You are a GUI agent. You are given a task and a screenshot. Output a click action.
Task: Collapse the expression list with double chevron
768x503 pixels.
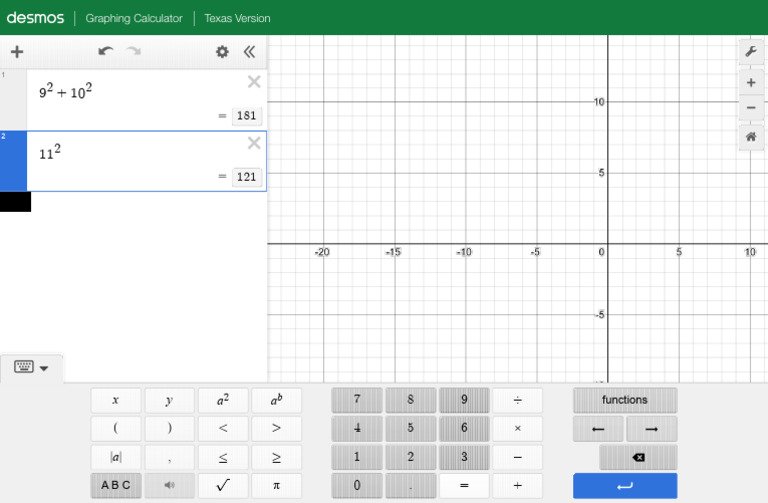click(x=249, y=51)
